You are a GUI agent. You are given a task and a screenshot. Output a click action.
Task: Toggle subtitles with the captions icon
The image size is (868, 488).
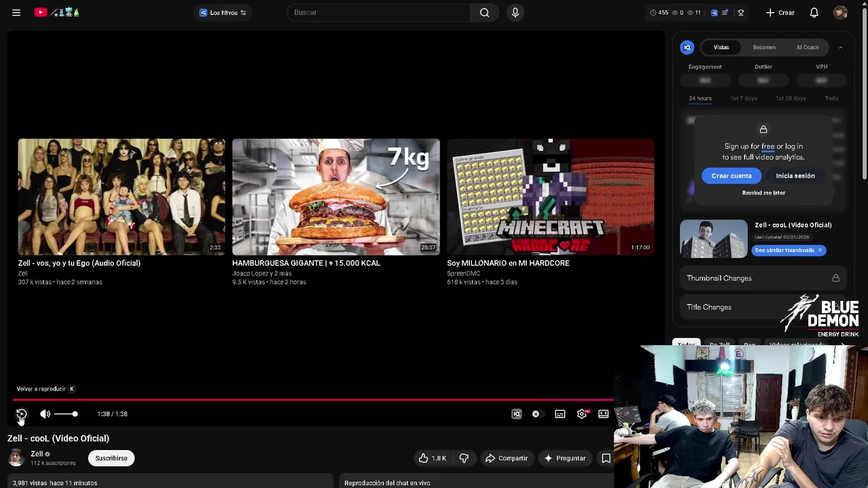[x=560, y=413]
